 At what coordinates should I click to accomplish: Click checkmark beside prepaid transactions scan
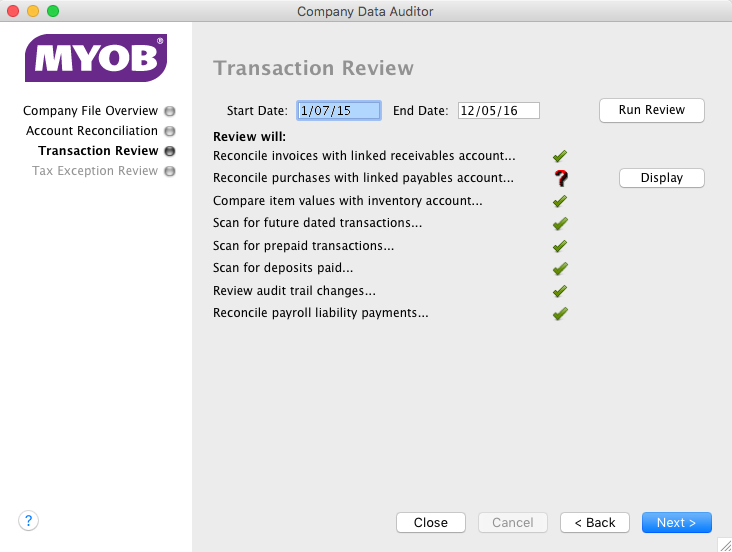pyautogui.click(x=560, y=246)
